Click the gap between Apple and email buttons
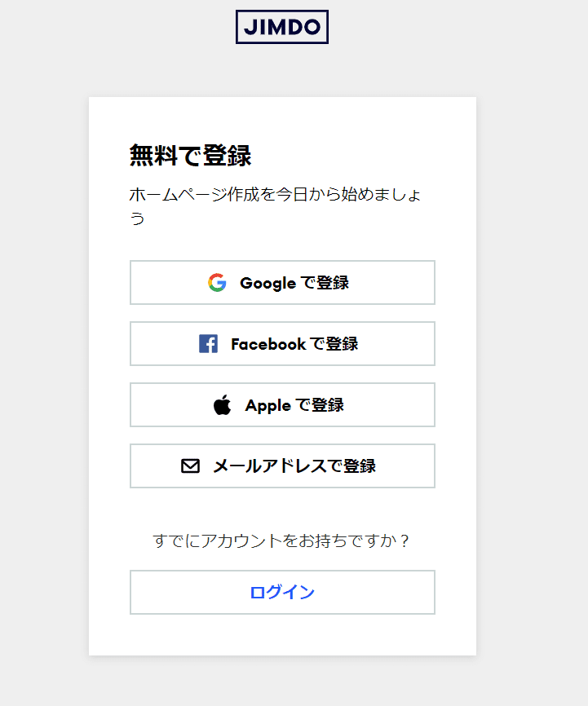The width and height of the screenshot is (588, 706). 282,435
